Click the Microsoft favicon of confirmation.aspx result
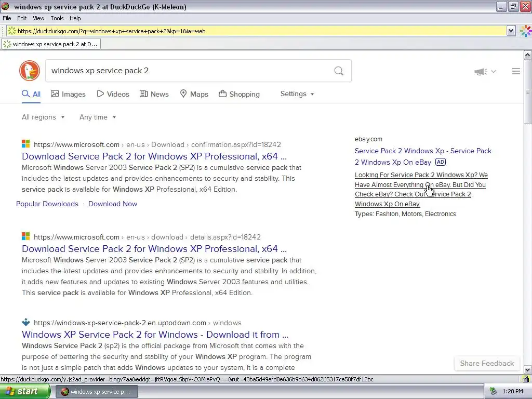Screen dimensions: 532x399 (x=26, y=144)
